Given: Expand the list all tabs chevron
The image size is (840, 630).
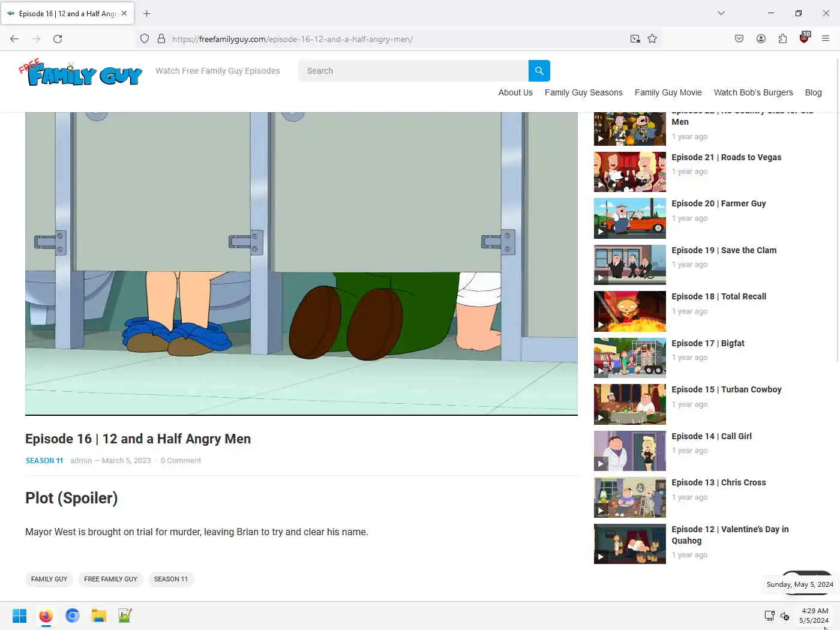Looking at the screenshot, I should point(721,13).
